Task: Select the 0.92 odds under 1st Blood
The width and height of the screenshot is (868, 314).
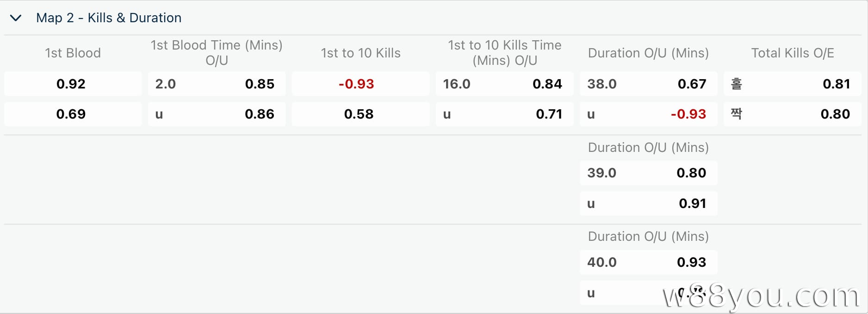Action: click(73, 84)
